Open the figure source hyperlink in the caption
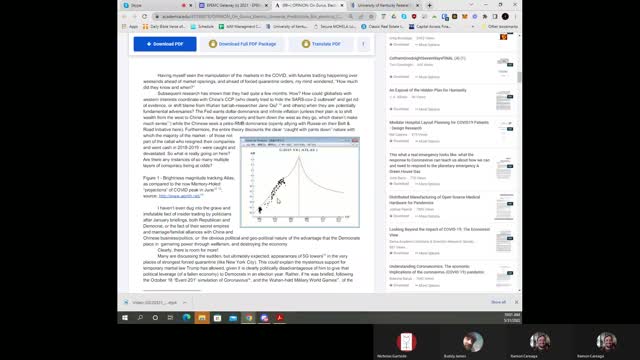The height and width of the screenshot is (360, 640). (x=179, y=196)
